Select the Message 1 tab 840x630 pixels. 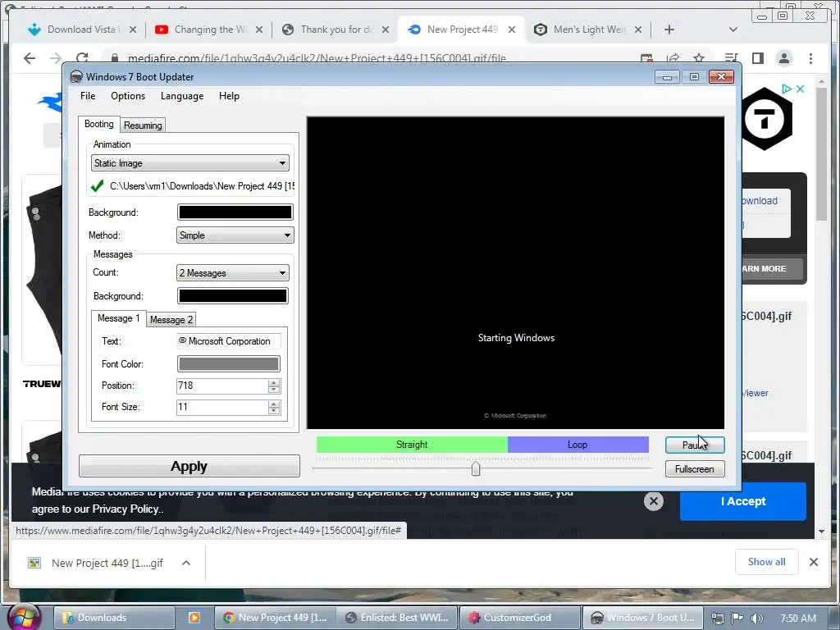[118, 318]
